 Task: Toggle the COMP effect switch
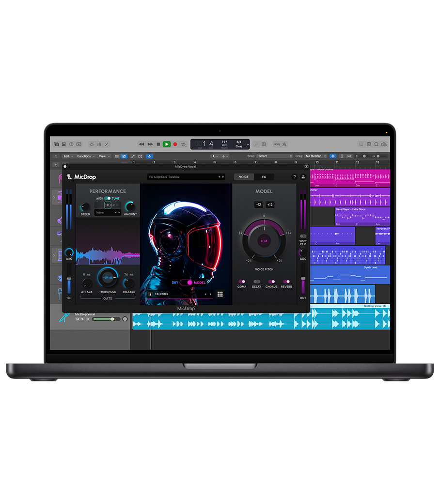[x=242, y=282]
